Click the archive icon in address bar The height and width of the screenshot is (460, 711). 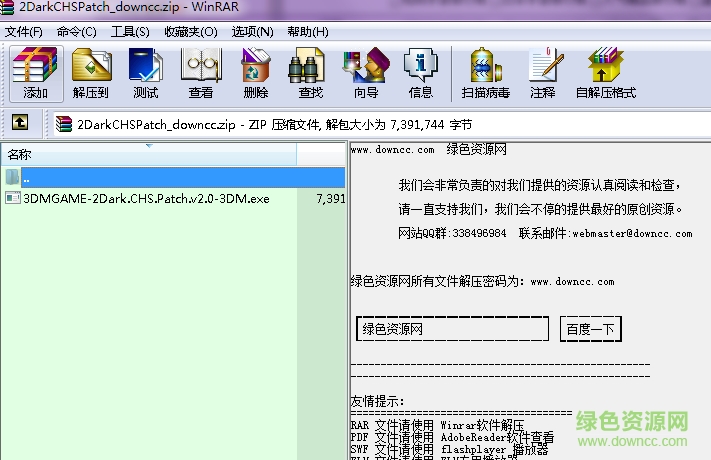pyautogui.click(x=64, y=124)
